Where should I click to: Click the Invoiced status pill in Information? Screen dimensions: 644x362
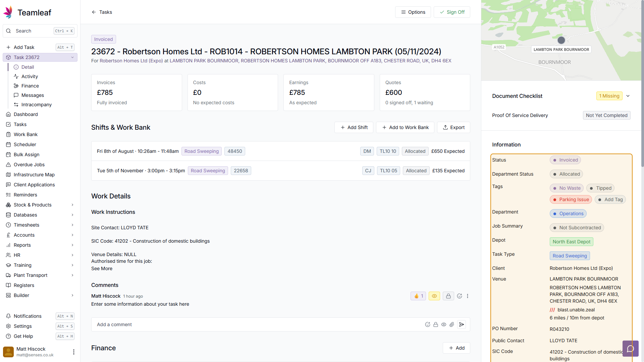click(x=565, y=160)
